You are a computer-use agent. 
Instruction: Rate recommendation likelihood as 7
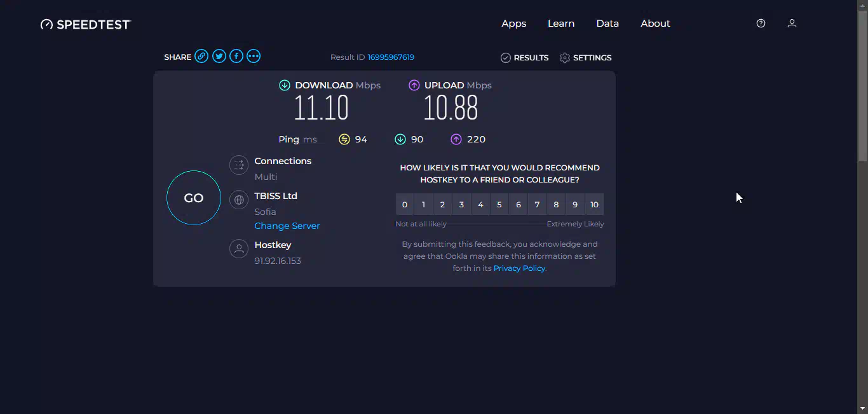pos(538,205)
